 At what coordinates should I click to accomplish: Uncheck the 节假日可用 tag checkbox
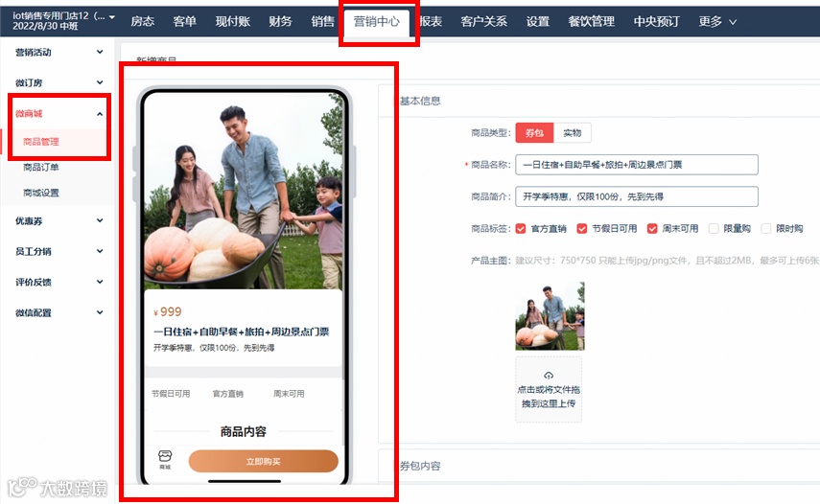tap(581, 228)
